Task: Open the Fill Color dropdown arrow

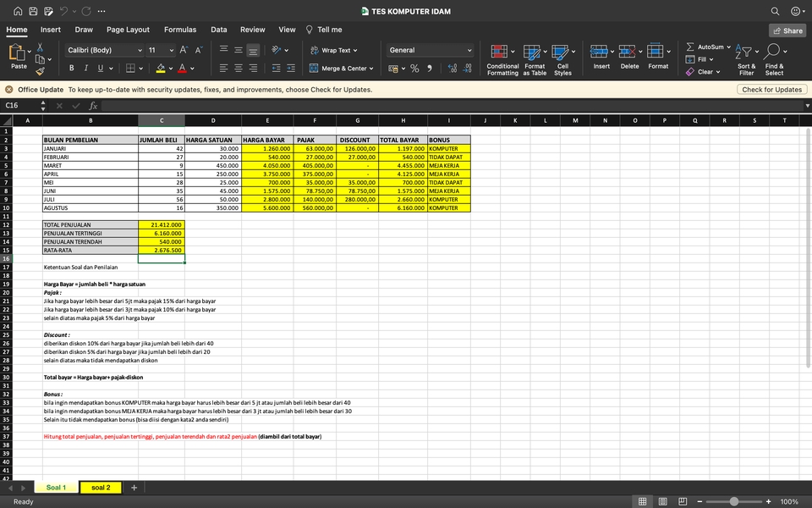Action: click(170, 69)
